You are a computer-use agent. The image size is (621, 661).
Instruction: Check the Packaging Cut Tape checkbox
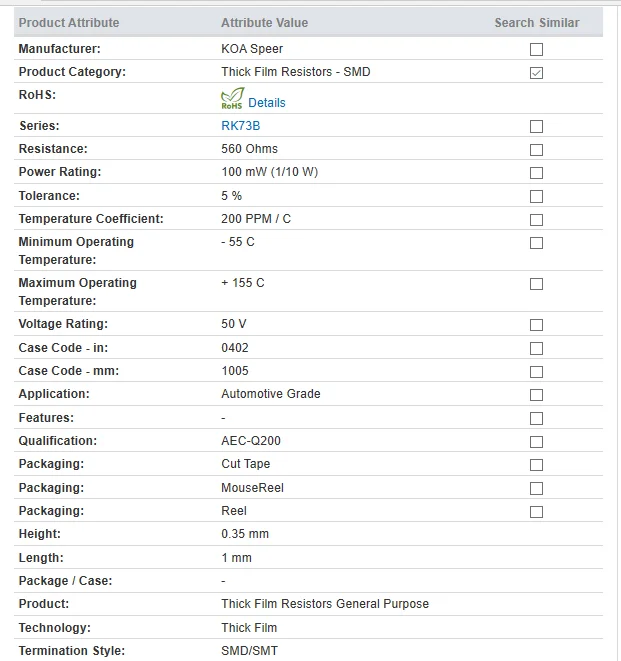tap(536, 465)
